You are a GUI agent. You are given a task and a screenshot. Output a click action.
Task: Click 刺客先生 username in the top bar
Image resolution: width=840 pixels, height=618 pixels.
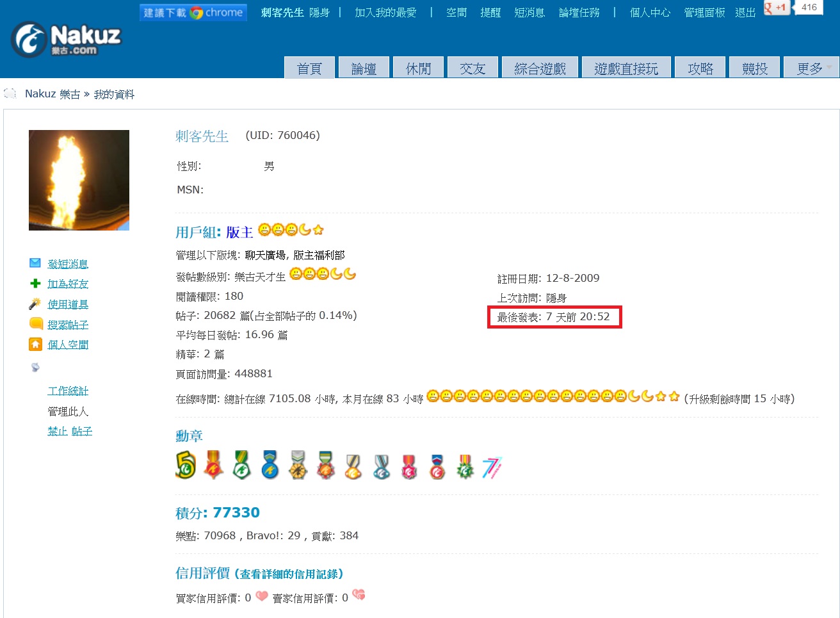point(282,12)
